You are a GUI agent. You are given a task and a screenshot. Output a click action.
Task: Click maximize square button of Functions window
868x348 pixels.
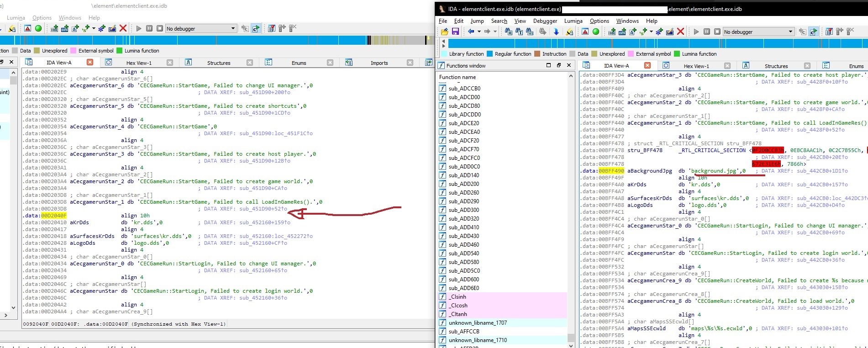point(548,65)
